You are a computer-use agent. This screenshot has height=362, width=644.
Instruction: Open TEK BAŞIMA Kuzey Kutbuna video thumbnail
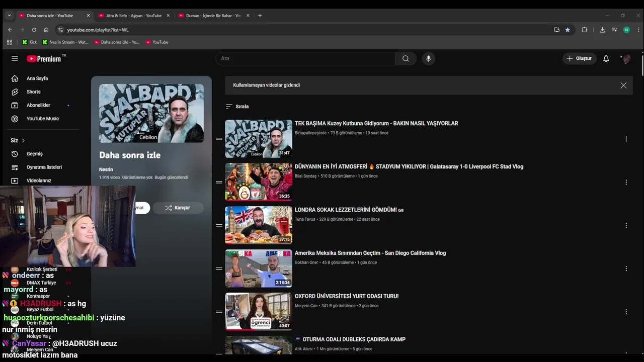(259, 139)
